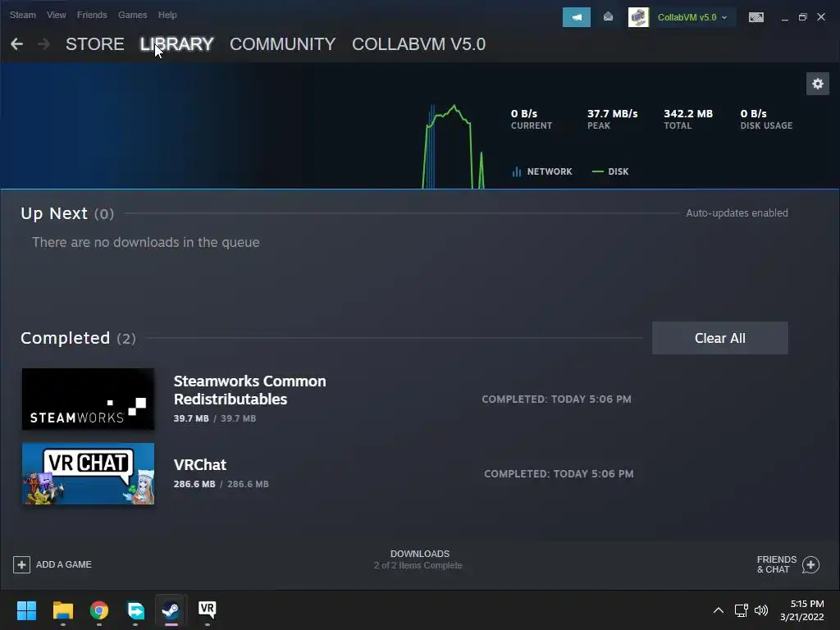
Task: Show hidden system tray icons
Action: 719,610
